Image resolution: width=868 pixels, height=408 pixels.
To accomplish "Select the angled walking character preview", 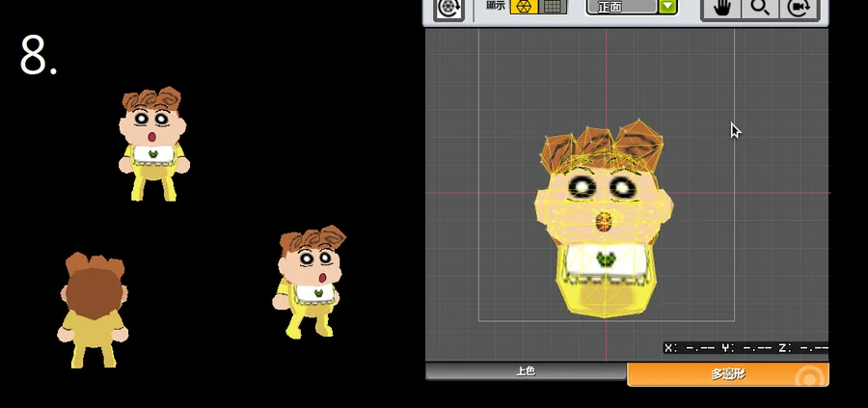I will 309,282.
